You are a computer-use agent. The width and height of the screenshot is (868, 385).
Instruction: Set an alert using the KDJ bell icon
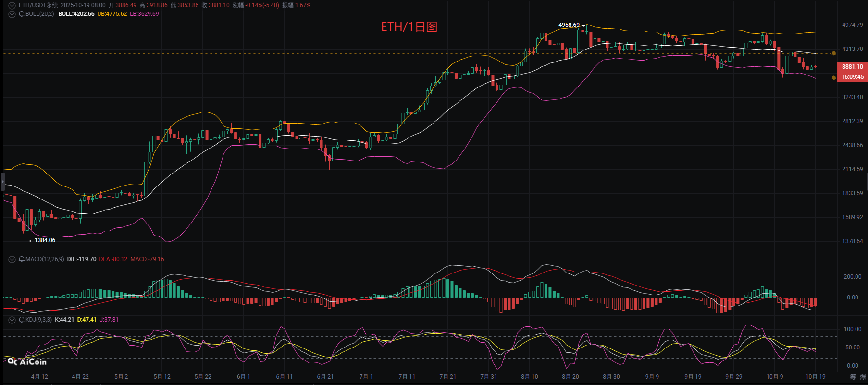tap(22, 320)
